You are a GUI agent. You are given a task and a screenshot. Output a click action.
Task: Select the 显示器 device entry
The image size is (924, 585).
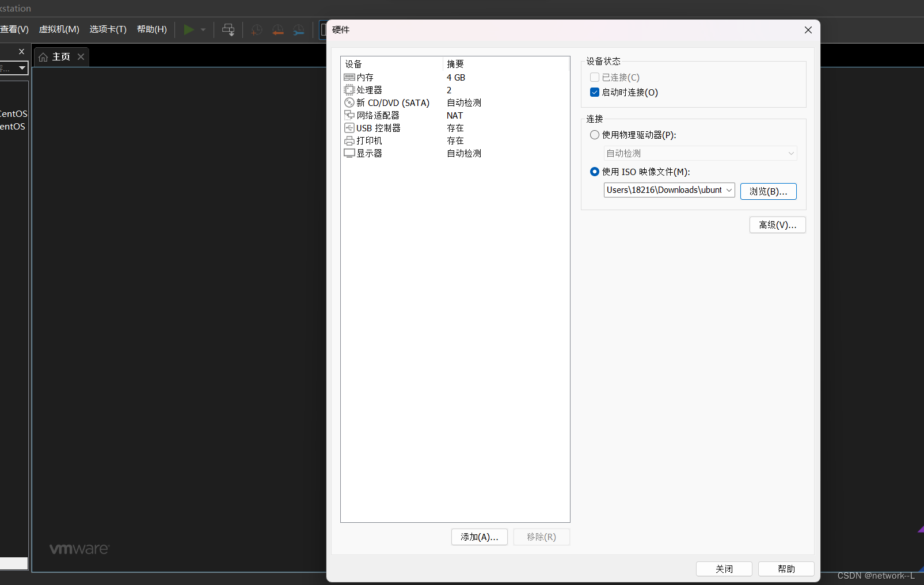368,153
